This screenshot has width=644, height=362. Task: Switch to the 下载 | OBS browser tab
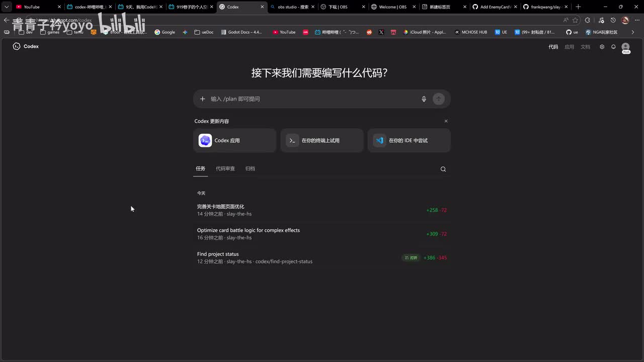coord(342,7)
